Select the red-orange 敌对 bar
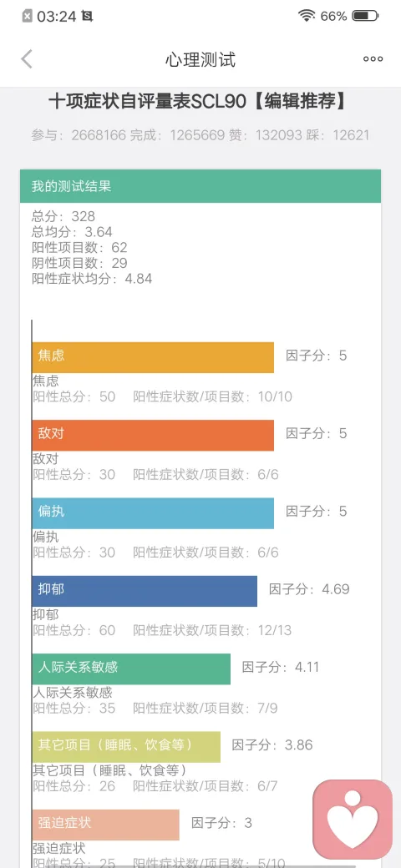Screen dimensions: 401x868 coord(153,435)
